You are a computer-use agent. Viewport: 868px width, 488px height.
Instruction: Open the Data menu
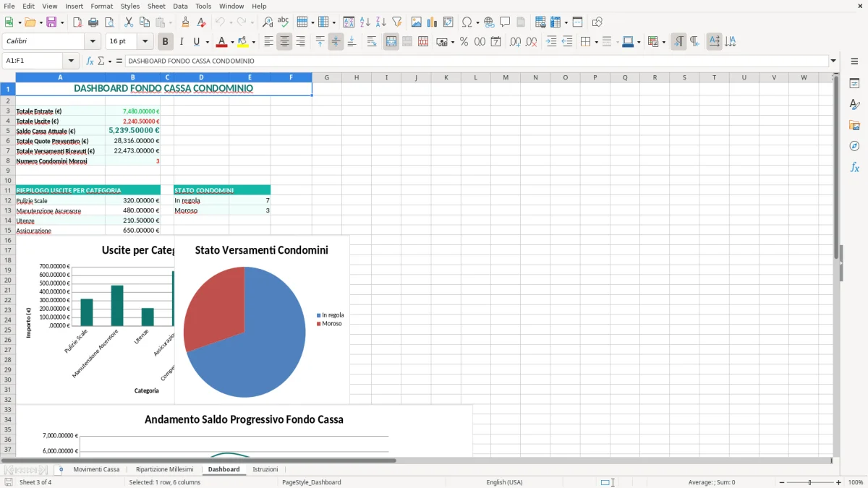pyautogui.click(x=180, y=6)
